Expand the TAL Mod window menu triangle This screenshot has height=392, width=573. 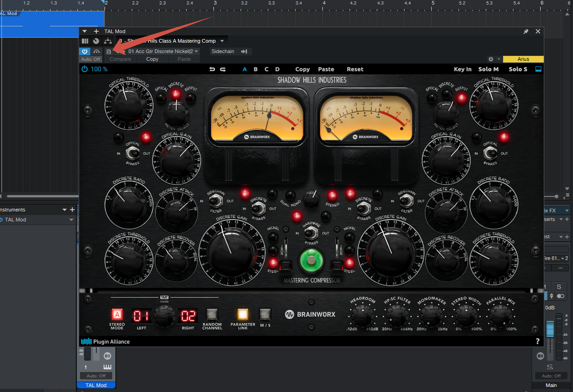(84, 31)
